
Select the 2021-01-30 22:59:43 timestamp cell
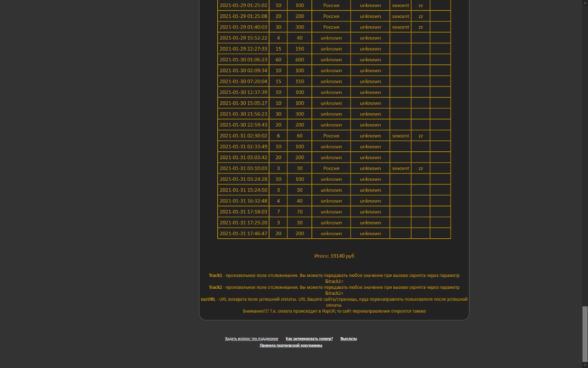[243, 125]
